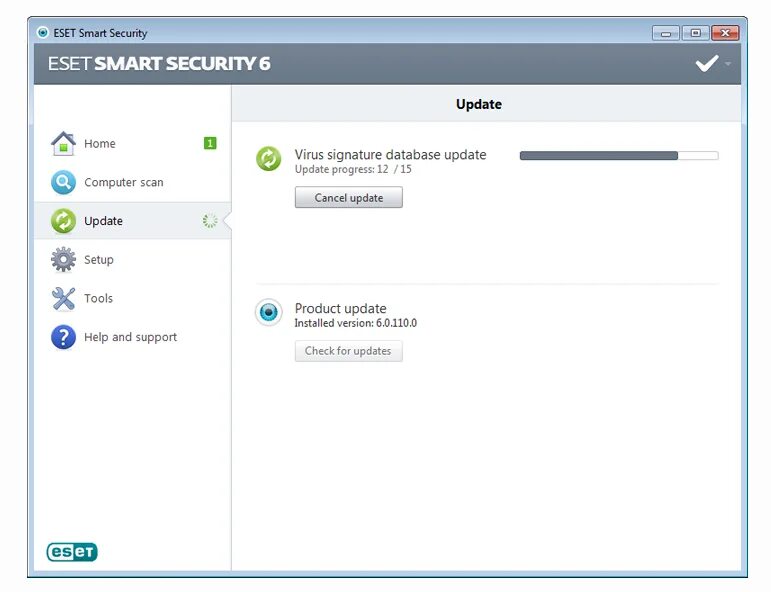Screen dimensions: 771x592
Task: Expand the dropdown arrow beside the checkmark
Action: 728,64
